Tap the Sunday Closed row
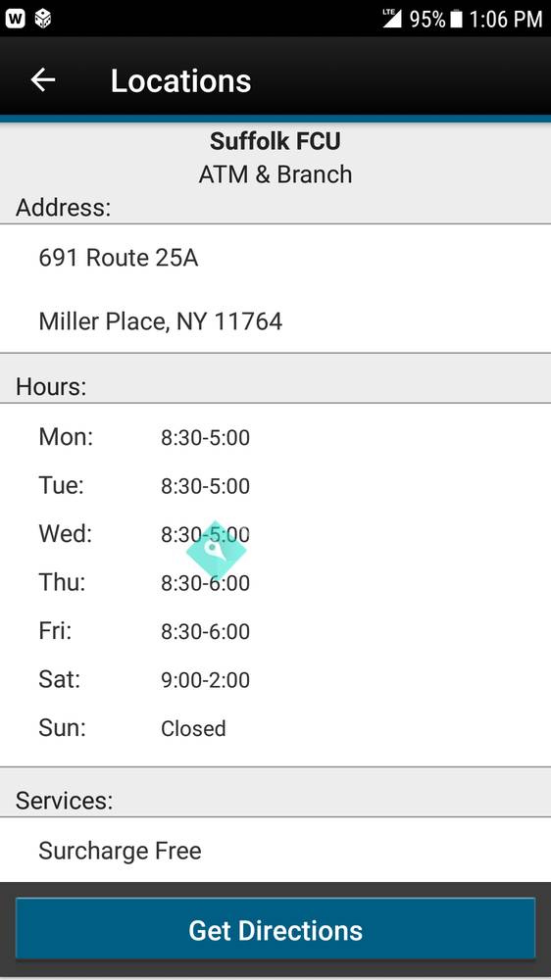The image size is (551, 980). coord(275,728)
